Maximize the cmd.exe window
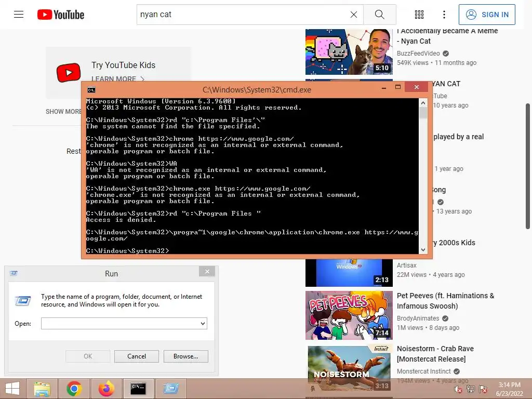Screen dimensions: 532x399 pos(398,87)
